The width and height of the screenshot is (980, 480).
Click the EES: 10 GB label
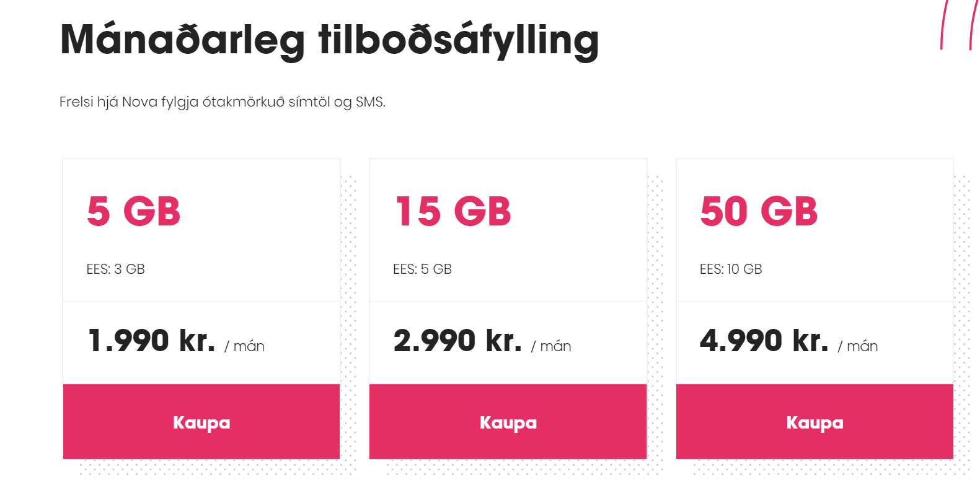(x=731, y=269)
